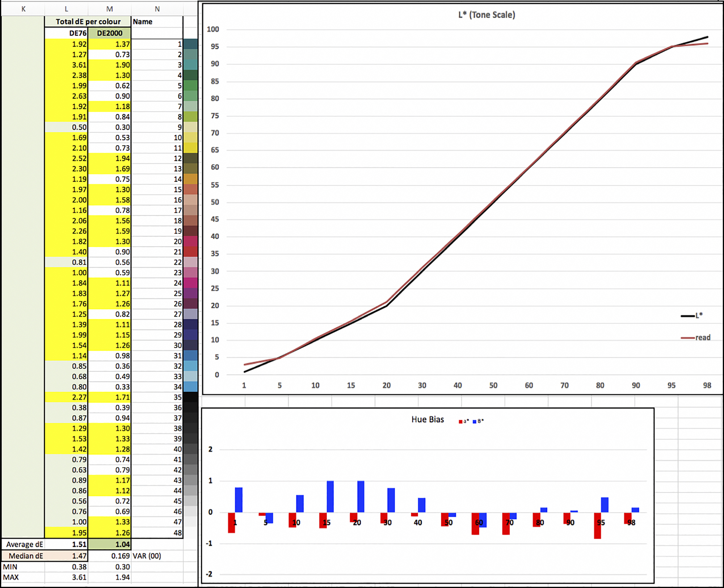
Task: Click the green swatch for colour 5
Action: click(191, 86)
